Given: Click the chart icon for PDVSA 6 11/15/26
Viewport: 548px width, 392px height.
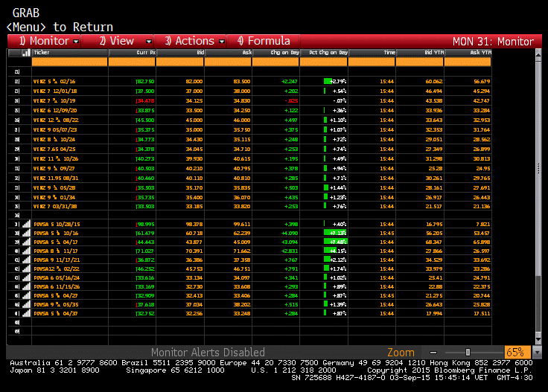Looking at the screenshot, I should pos(26,286).
